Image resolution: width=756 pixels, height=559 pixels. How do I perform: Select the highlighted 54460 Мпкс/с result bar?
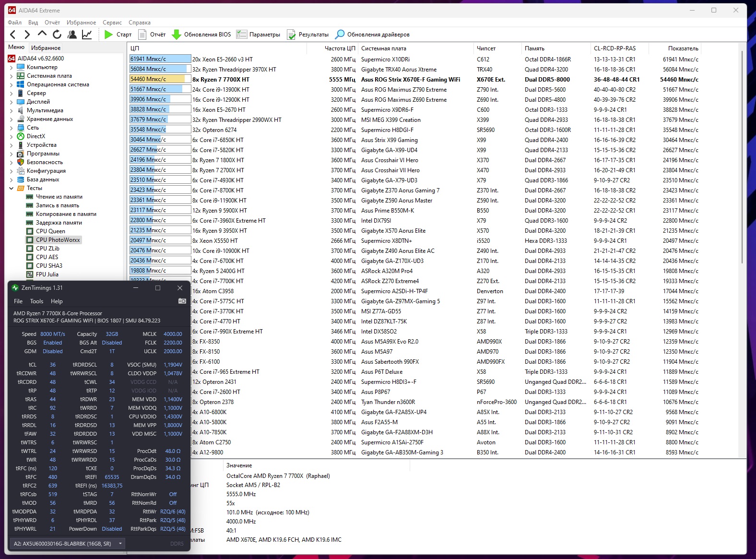[x=160, y=79]
